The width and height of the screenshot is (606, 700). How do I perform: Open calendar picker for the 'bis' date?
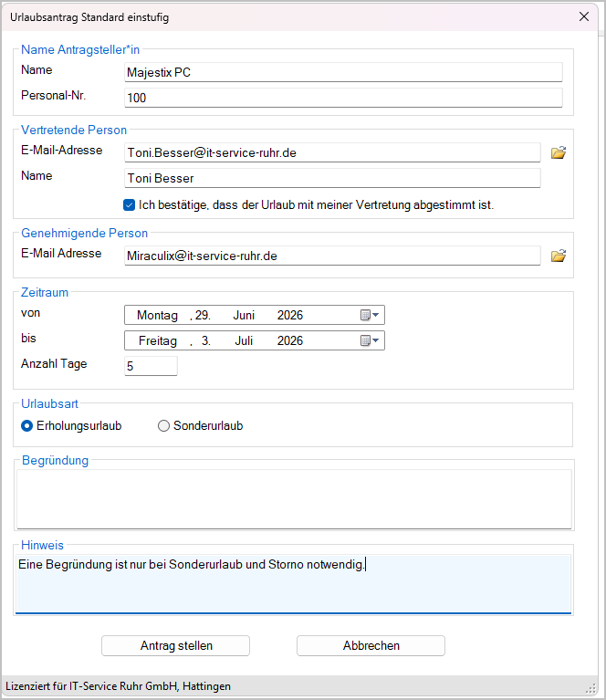370,340
